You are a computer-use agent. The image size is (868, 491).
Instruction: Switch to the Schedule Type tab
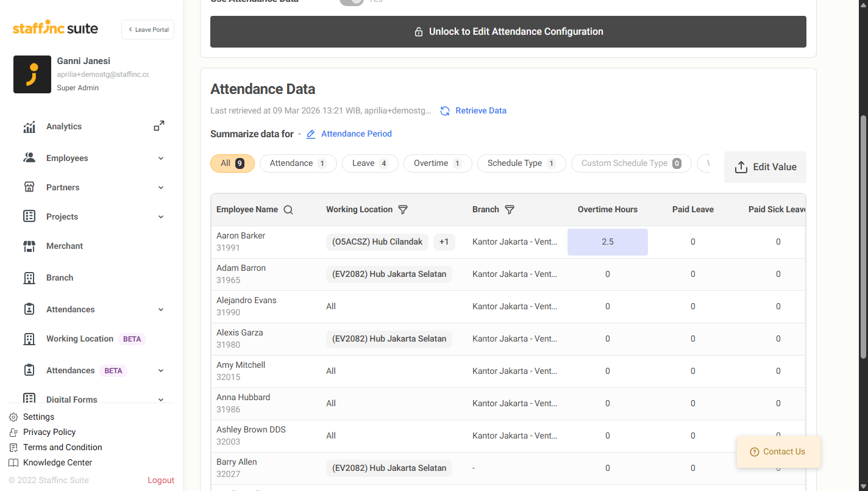tap(521, 163)
